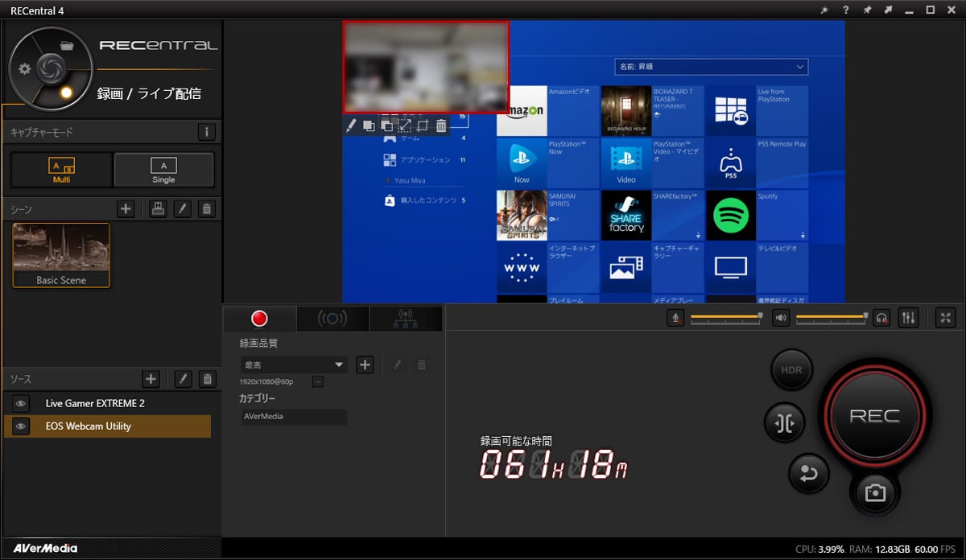Screen dimensions: 966x560
Task: Bring the webcam overlay to front
Action: (369, 126)
